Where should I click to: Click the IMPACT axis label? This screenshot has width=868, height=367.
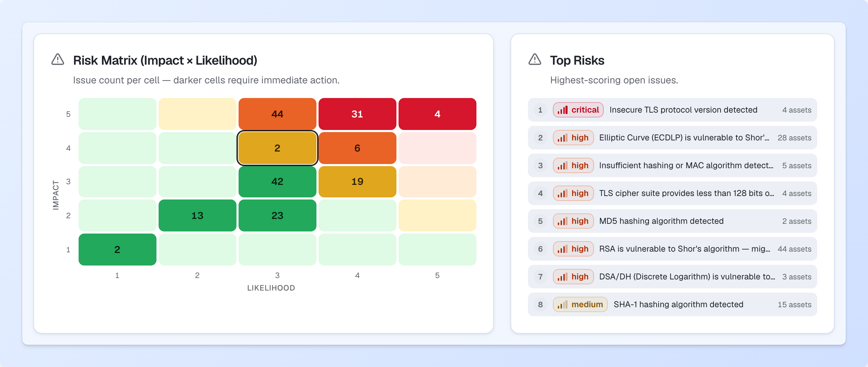(56, 195)
